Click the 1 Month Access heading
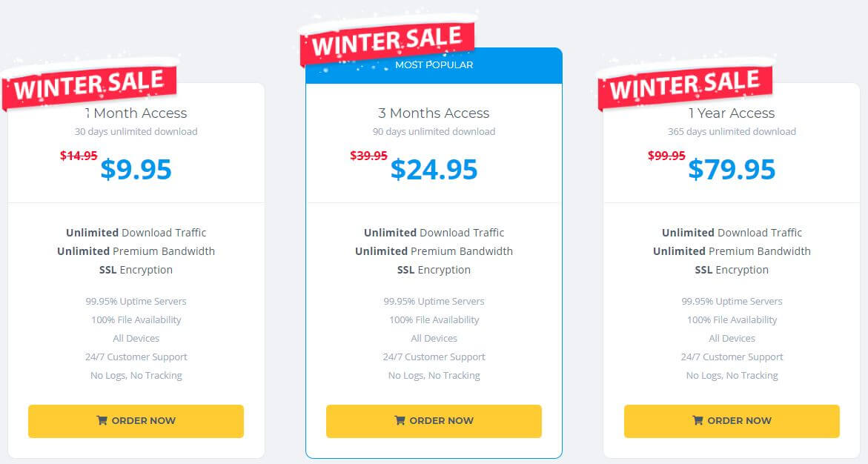This screenshot has width=868, height=464. (136, 113)
